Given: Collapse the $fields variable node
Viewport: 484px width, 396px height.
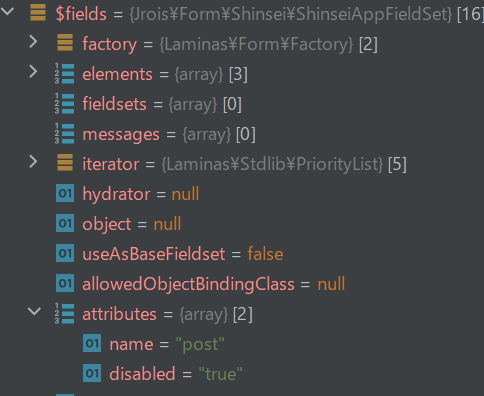Looking at the screenshot, I should [7, 12].
